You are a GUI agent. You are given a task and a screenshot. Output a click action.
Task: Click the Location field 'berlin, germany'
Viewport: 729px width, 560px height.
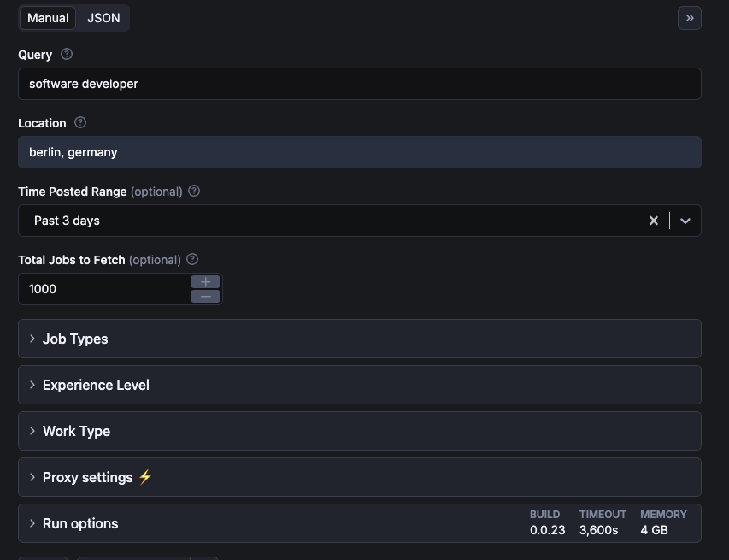(360, 152)
